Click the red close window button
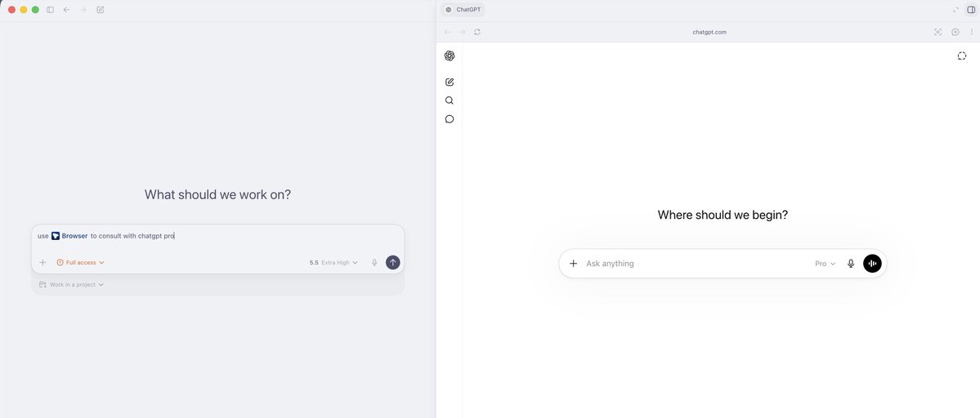The width and height of the screenshot is (980, 418). (12, 10)
